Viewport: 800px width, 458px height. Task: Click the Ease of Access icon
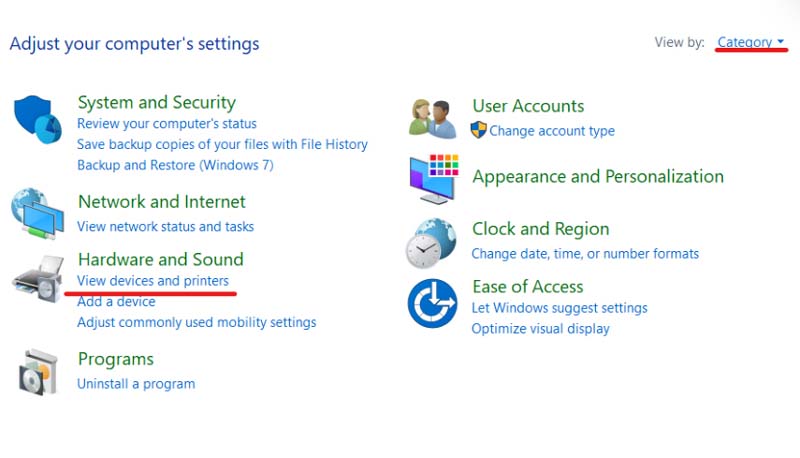(432, 304)
